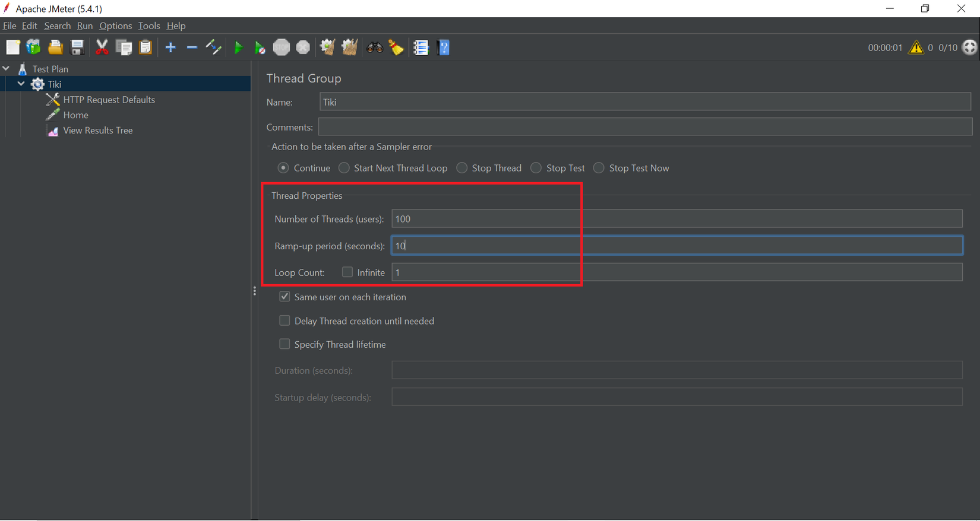Click the Copy icon in toolbar

click(124, 47)
